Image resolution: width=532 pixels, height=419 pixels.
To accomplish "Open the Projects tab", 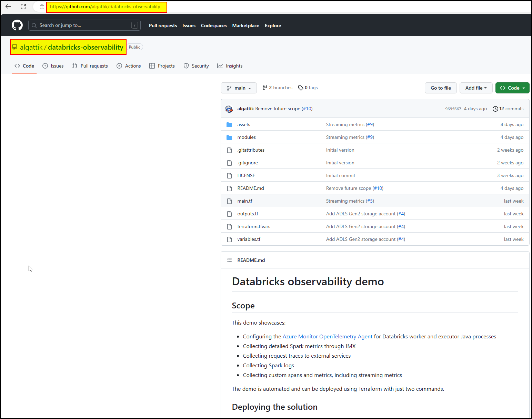I will click(162, 66).
